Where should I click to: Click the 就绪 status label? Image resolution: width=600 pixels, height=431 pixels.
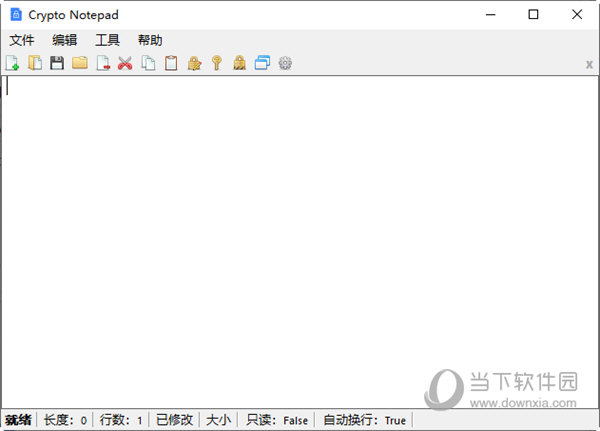coord(18,420)
